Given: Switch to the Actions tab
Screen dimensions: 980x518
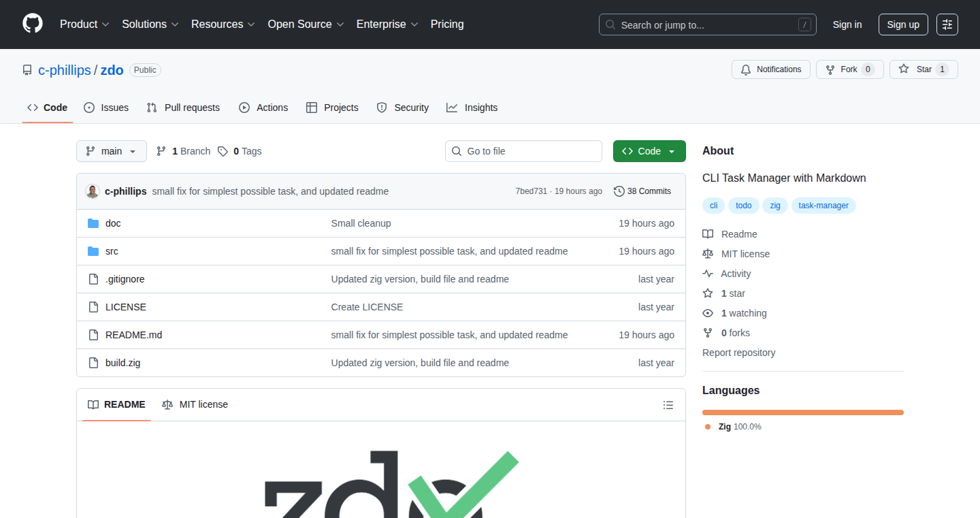Looking at the screenshot, I should click(263, 108).
